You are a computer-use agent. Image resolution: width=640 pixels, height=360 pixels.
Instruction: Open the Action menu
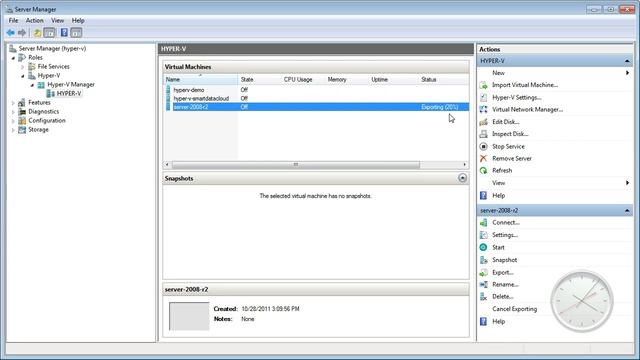pos(35,20)
